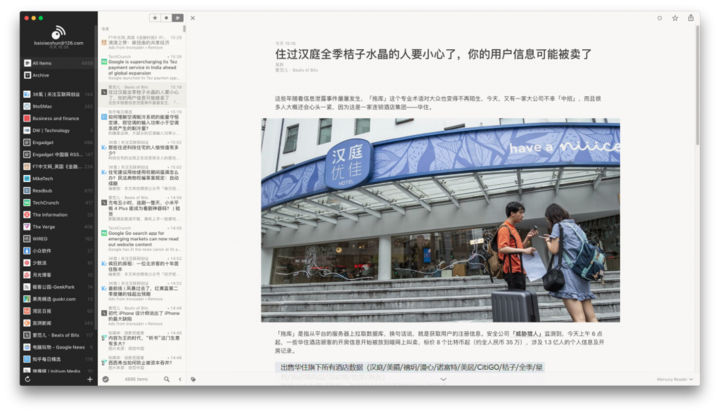The width and height of the screenshot is (720, 414).
Task: Select the 9to5Mac feed icon
Action: (x=27, y=106)
